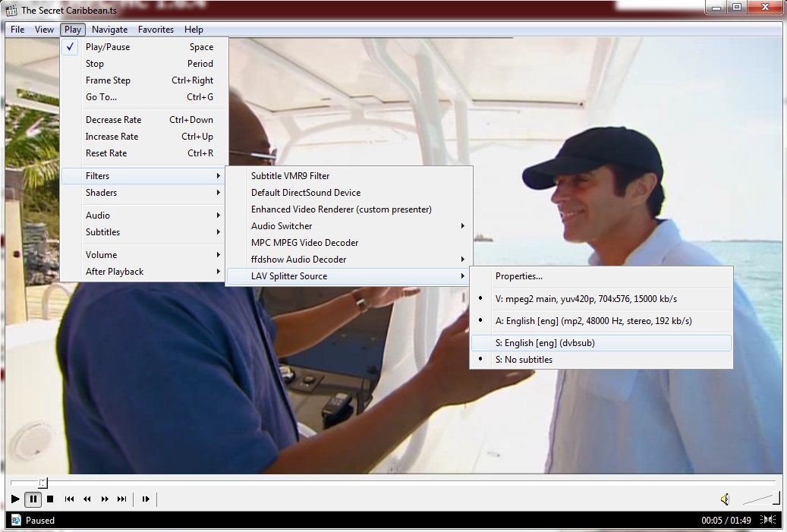787x532 pixels.
Task: Mute audio using the speaker icon
Action: (x=725, y=499)
